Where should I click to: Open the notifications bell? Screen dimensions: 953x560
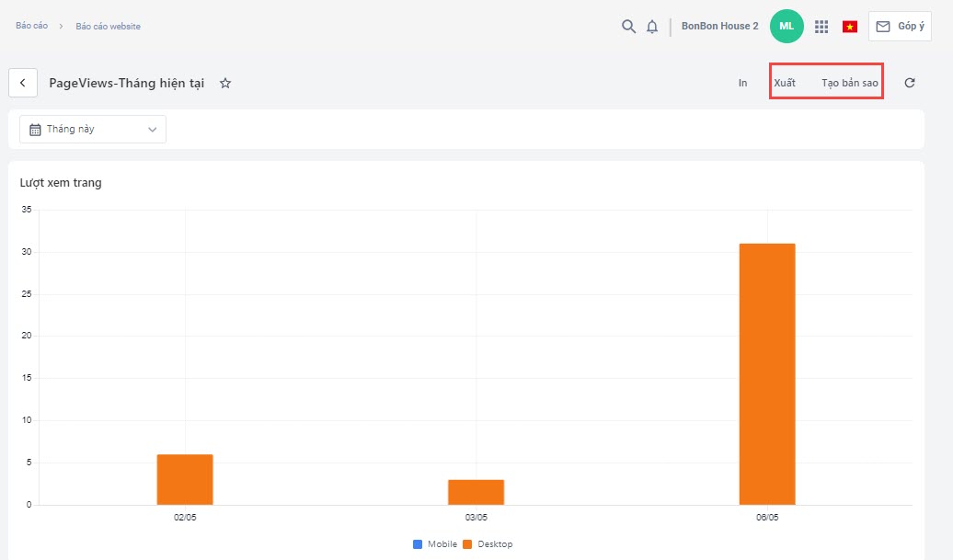click(x=652, y=27)
